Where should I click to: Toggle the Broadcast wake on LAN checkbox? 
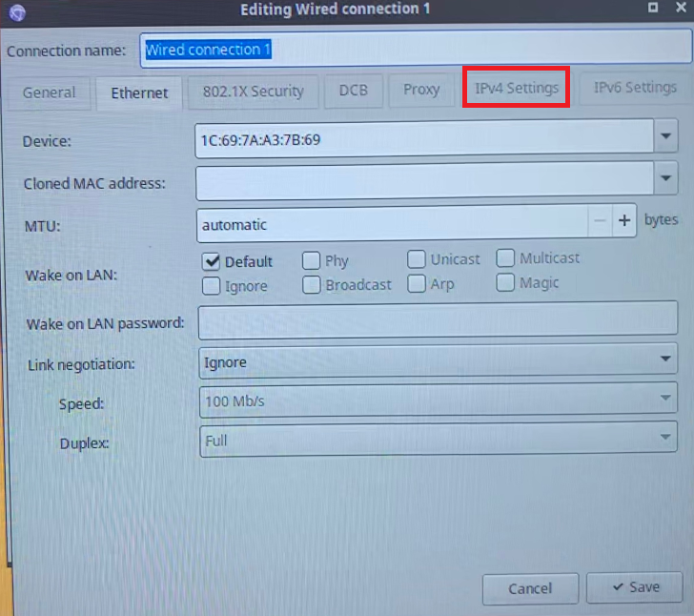click(312, 285)
